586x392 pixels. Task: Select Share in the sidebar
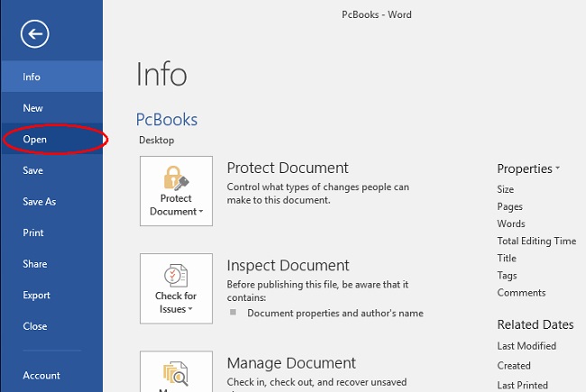click(51, 264)
